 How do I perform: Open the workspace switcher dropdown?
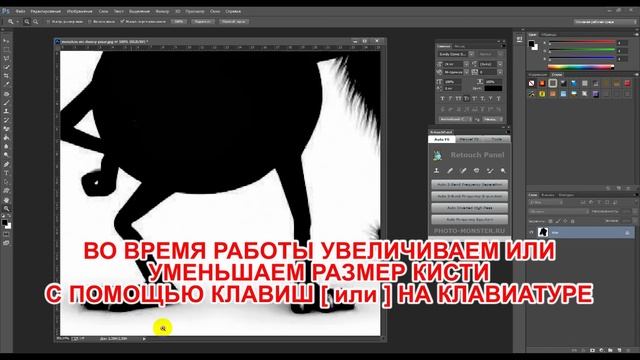605,22
